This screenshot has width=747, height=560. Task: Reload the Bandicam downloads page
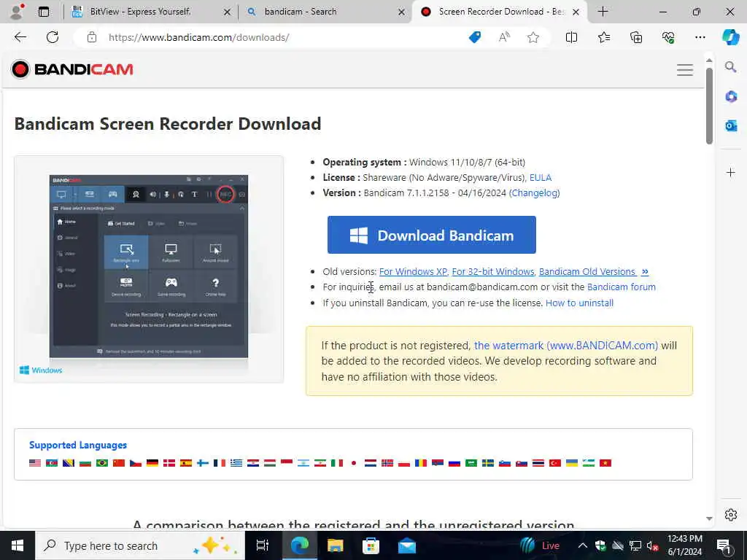click(x=53, y=37)
